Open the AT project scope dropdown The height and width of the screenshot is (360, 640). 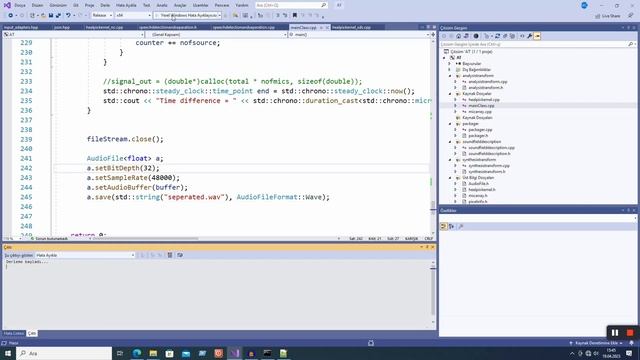pos(73,35)
